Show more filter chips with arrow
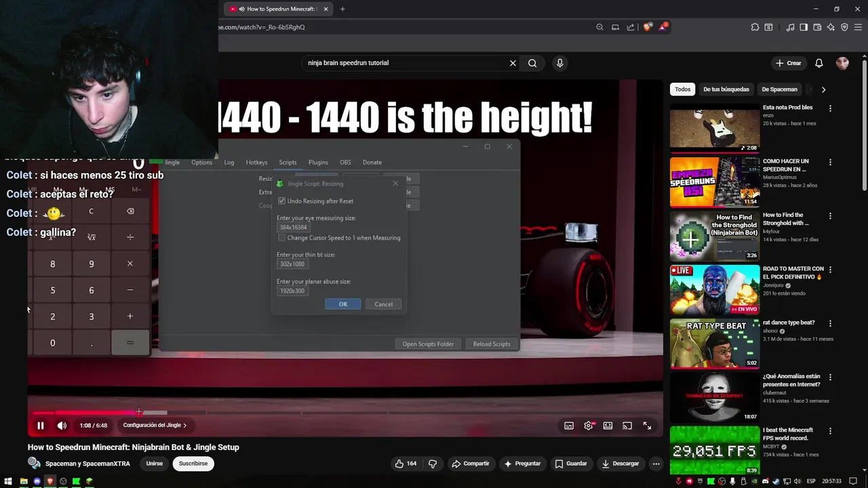This screenshot has height=488, width=868. click(823, 89)
